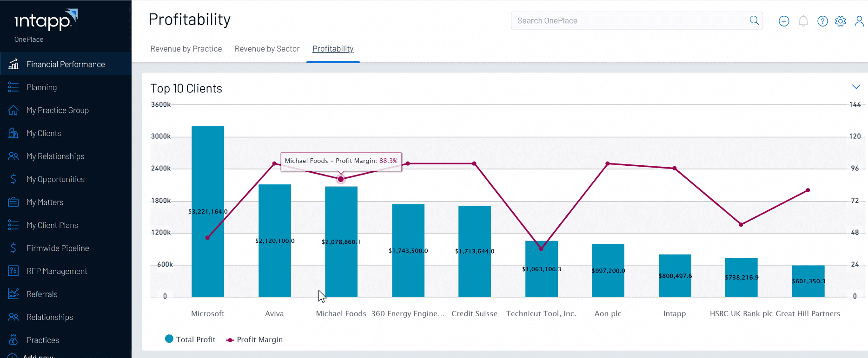
Task: Open Financial Performance menu item
Action: click(66, 64)
